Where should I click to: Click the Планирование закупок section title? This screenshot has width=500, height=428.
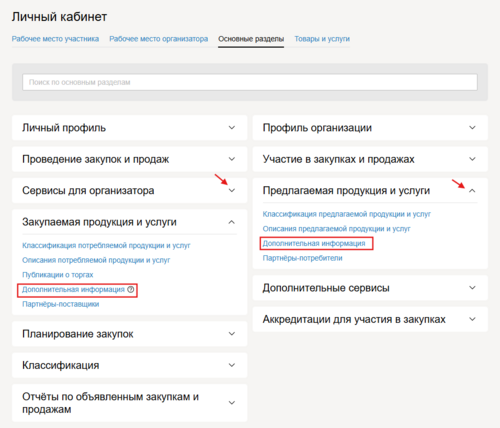(78, 334)
